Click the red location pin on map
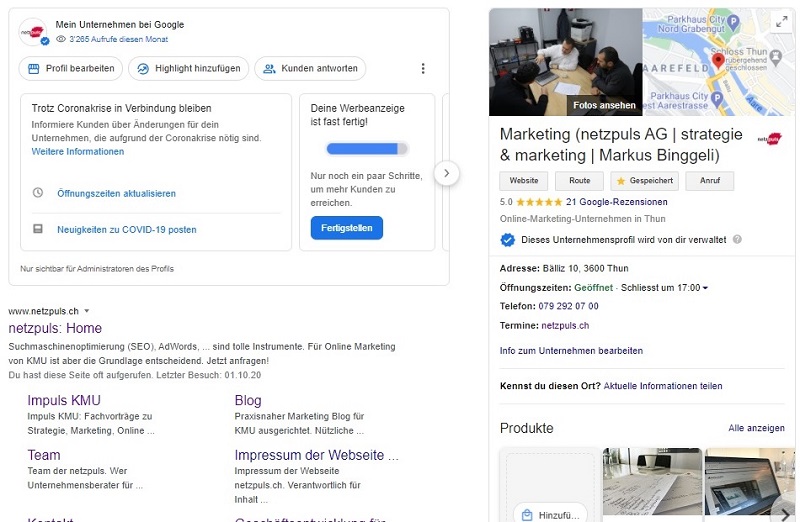The height and width of the screenshot is (522, 800). pos(718,61)
